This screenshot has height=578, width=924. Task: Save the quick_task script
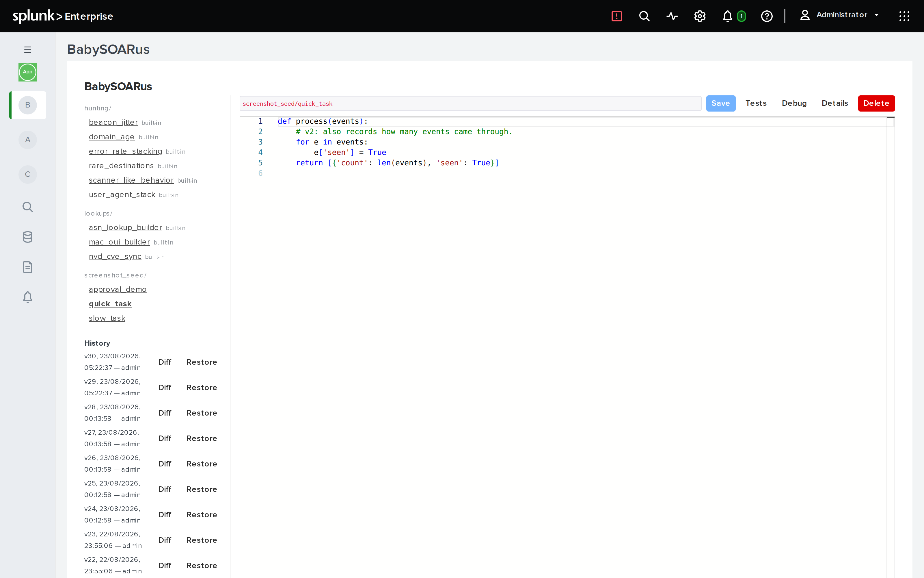pyautogui.click(x=720, y=103)
